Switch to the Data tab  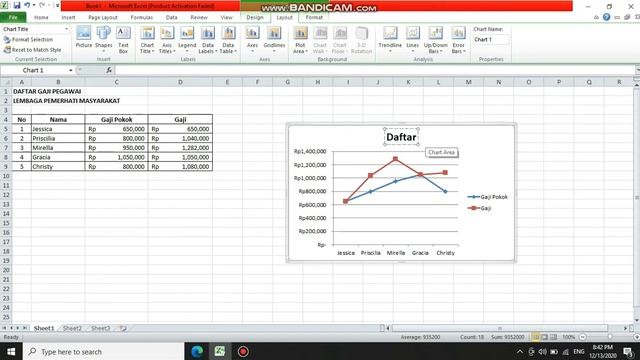tap(171, 18)
